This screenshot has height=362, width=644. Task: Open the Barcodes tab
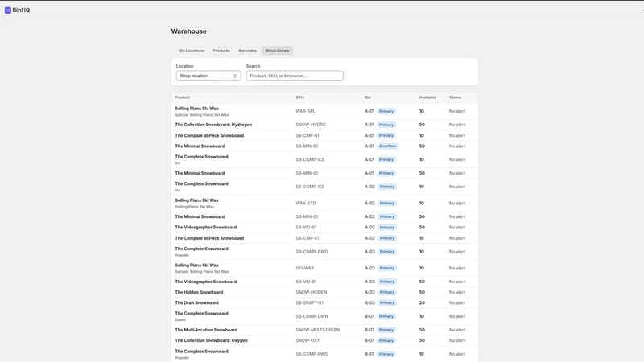tap(248, 51)
